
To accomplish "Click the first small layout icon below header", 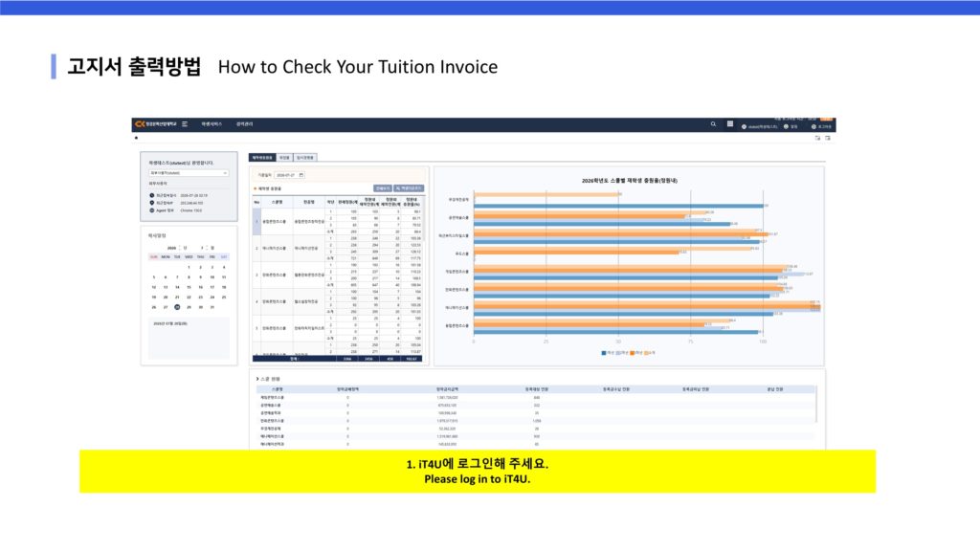I will tap(817, 138).
